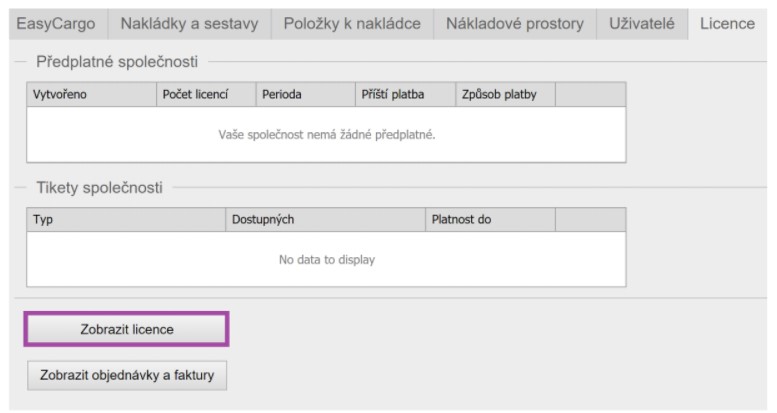The height and width of the screenshot is (413, 777).
Task: Click the Tikety společnosti section heading
Action: coord(99,187)
